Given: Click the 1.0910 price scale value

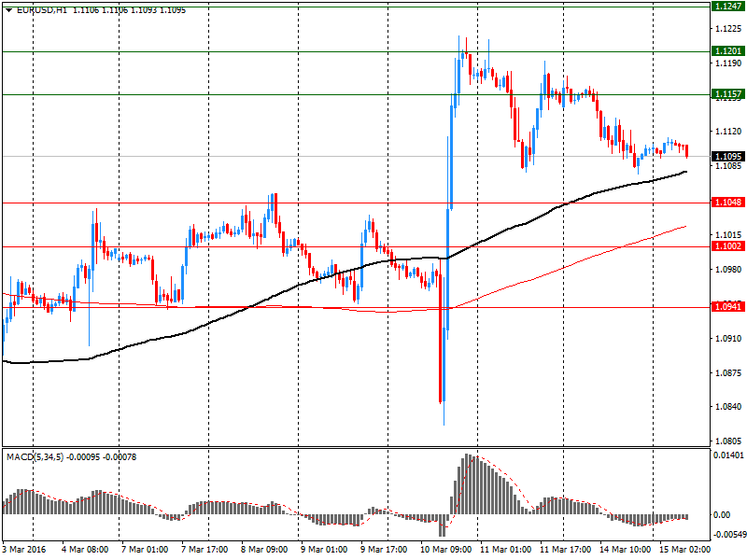Looking at the screenshot, I should point(728,339).
